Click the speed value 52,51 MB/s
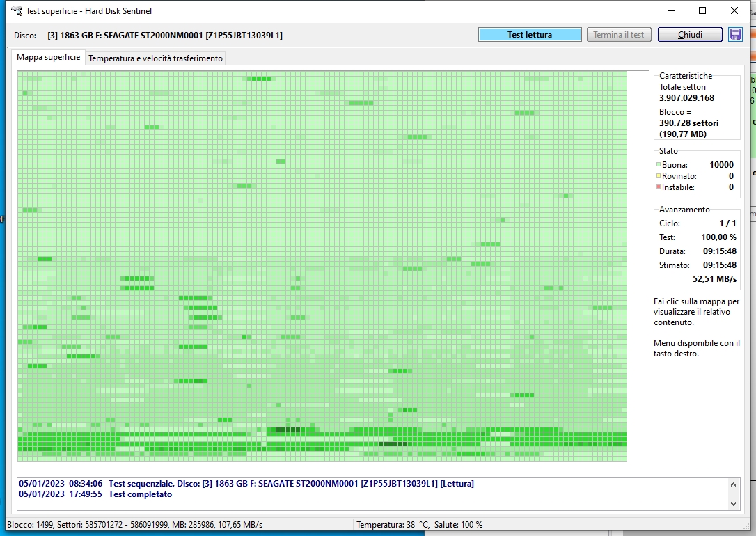Viewport: 756px width, 536px height. click(714, 279)
